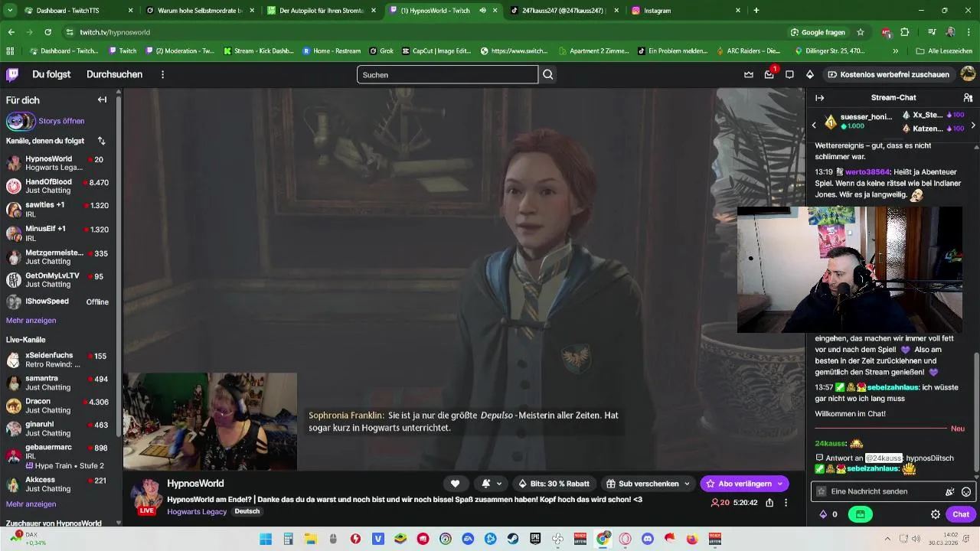The height and width of the screenshot is (551, 980).
Task: Open HandOfBlood channel in sidebar
Action: point(59,186)
